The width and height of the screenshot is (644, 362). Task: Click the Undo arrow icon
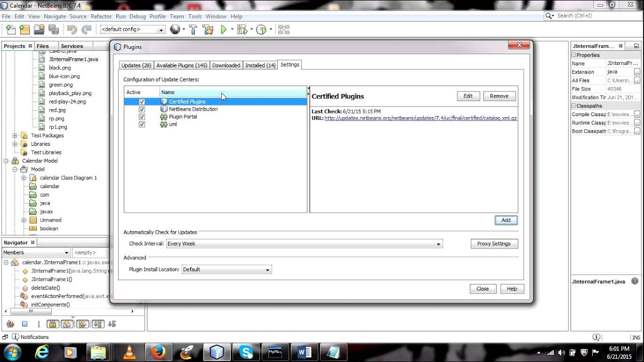tap(72, 30)
